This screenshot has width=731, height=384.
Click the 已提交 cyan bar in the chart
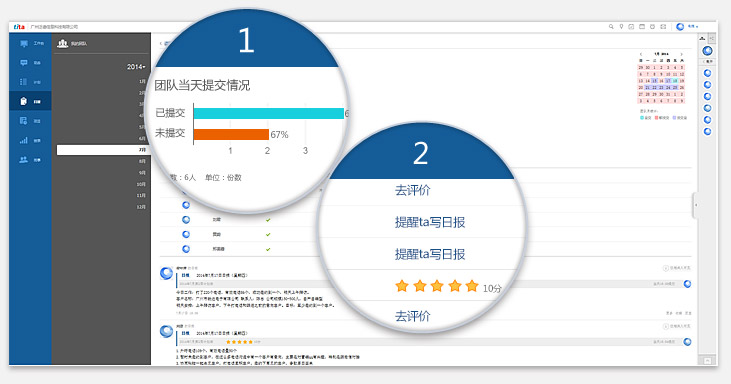269,113
